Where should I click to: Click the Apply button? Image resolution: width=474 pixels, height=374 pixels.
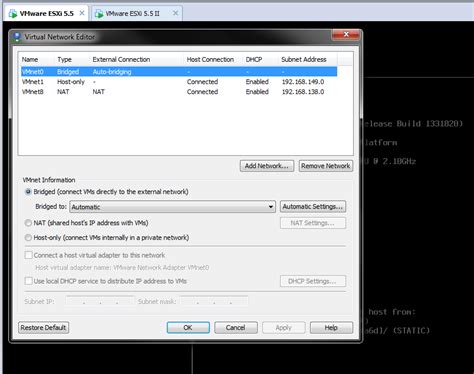pos(284,328)
